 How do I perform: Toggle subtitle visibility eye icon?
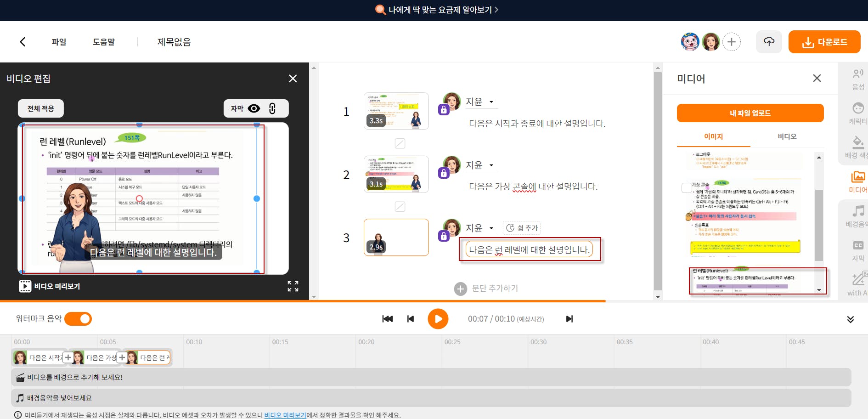(254, 108)
